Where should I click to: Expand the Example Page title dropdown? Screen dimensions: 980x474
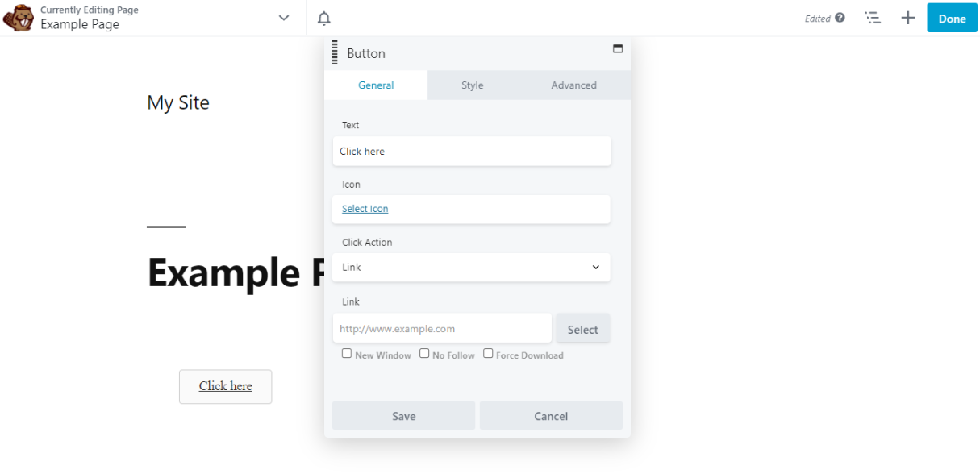[x=282, y=16]
